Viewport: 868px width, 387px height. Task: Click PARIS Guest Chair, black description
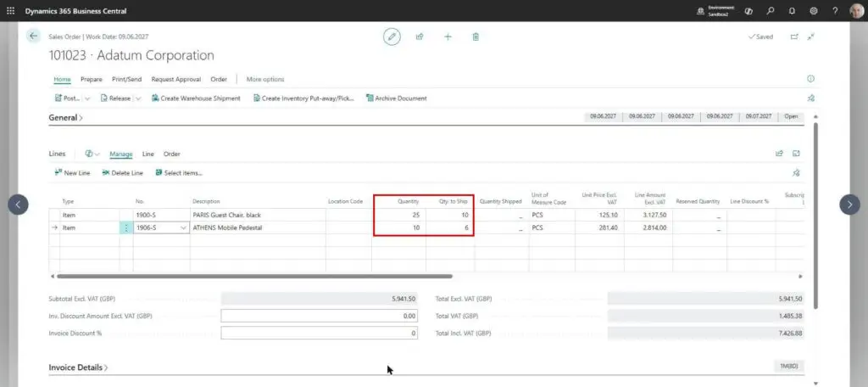point(226,215)
